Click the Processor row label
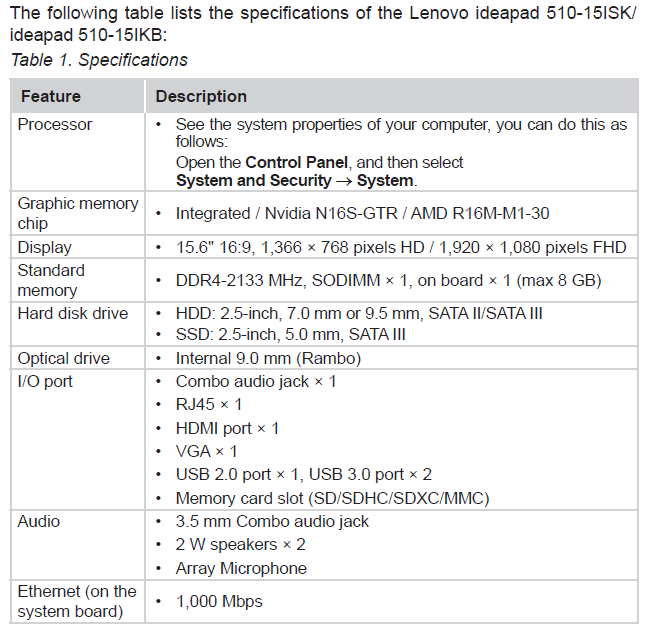The width and height of the screenshot is (649, 632). pyautogui.click(x=55, y=124)
